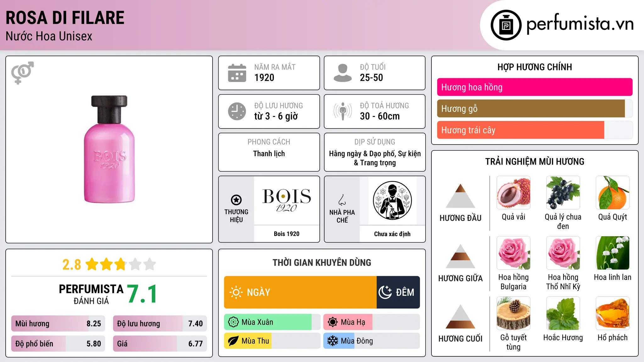This screenshot has width=644, height=362.
Task: Click the Hương gỗ accord bar
Action: click(535, 108)
